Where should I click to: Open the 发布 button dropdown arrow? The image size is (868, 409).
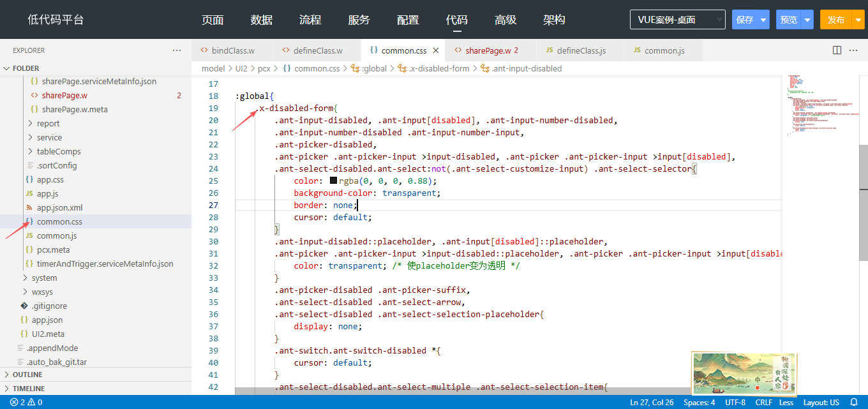857,20
